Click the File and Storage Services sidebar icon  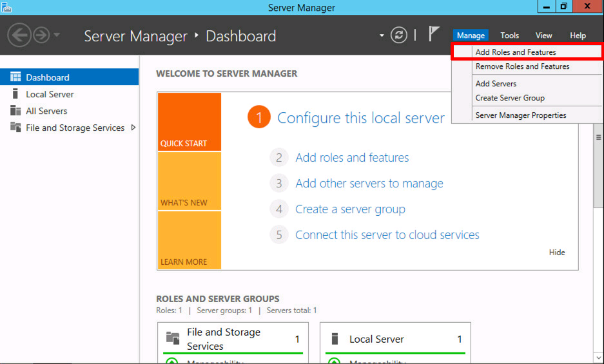click(15, 127)
